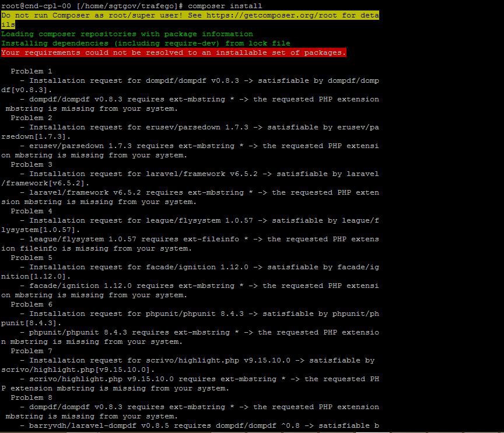This screenshot has height=433, width=504.
Task: Click 'erusev/parsedown 1.7.3 requires ext-mbstring' line
Action: pos(199,146)
